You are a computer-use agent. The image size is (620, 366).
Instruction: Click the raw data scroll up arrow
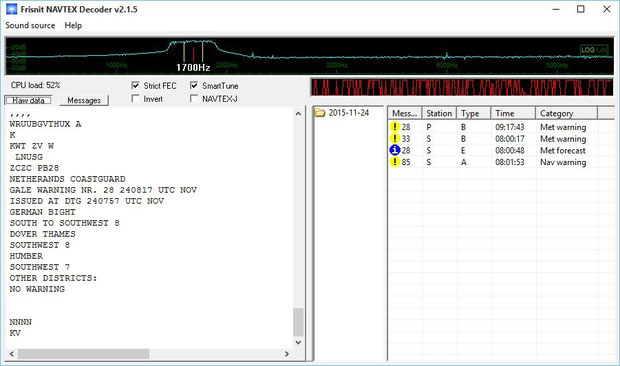pos(299,114)
